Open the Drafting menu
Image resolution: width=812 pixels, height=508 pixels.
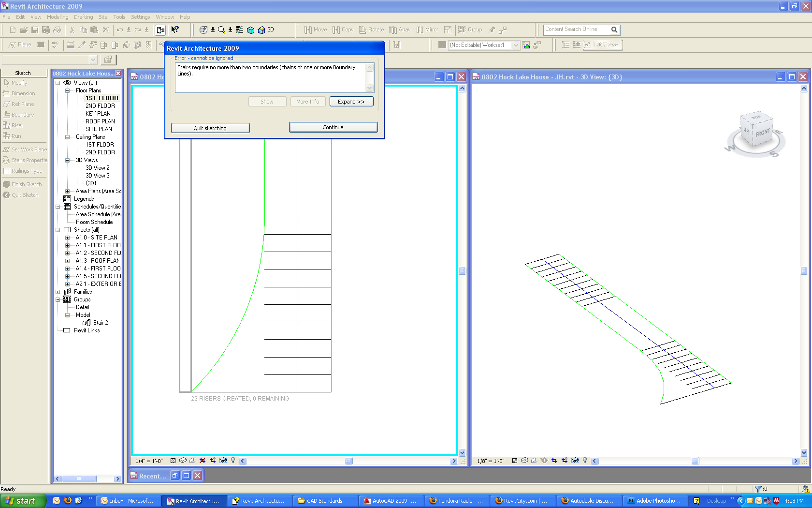click(83, 17)
